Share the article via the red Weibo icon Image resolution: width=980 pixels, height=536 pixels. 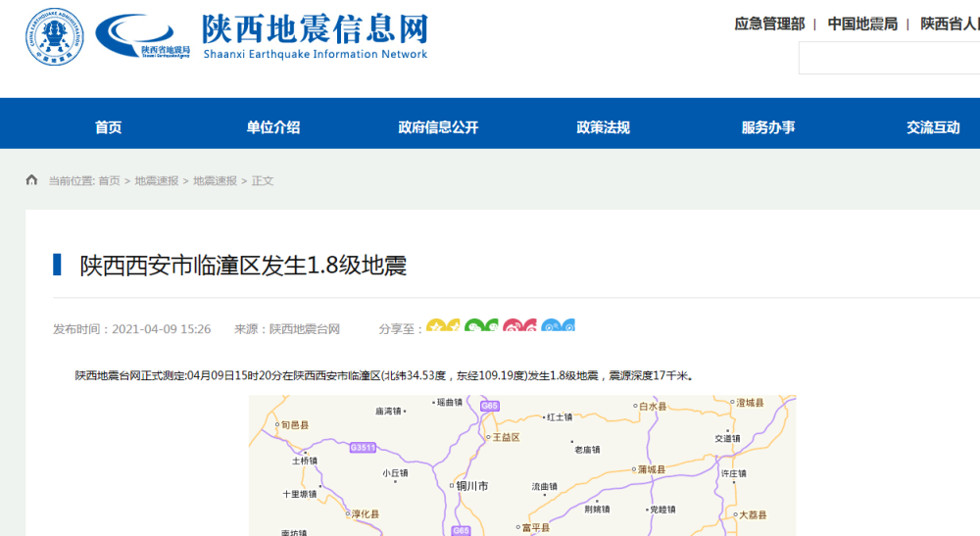point(519,325)
